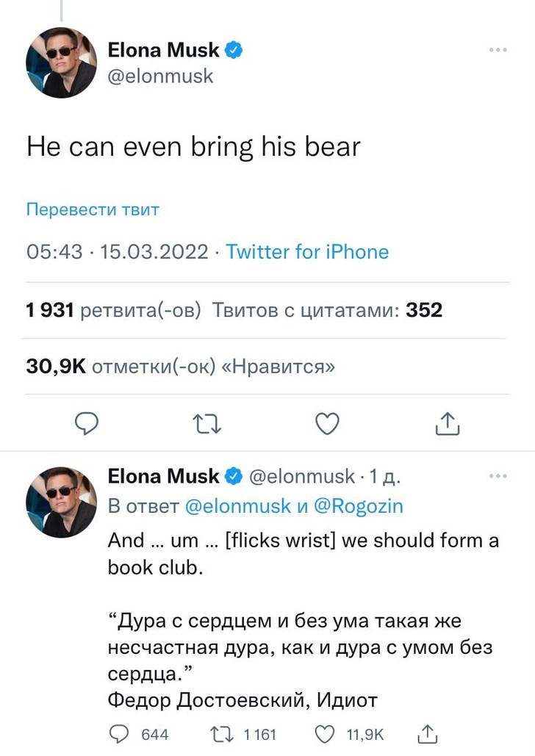Retweet the main 'bear' tweet
Screen dimensions: 535x756
(x=207, y=423)
